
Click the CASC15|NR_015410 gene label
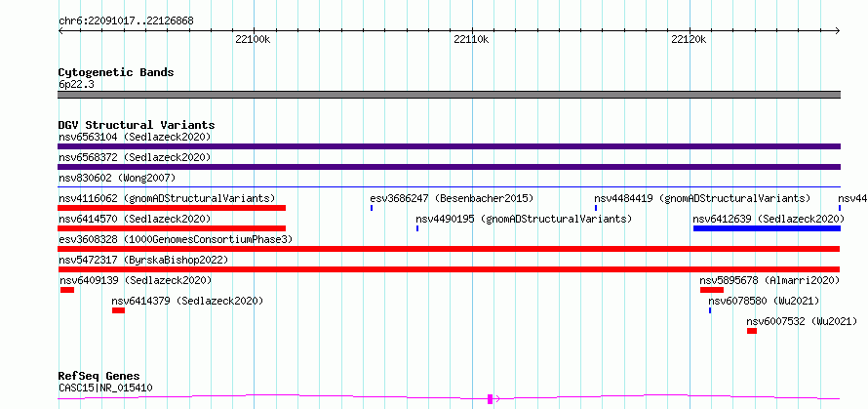[105, 388]
